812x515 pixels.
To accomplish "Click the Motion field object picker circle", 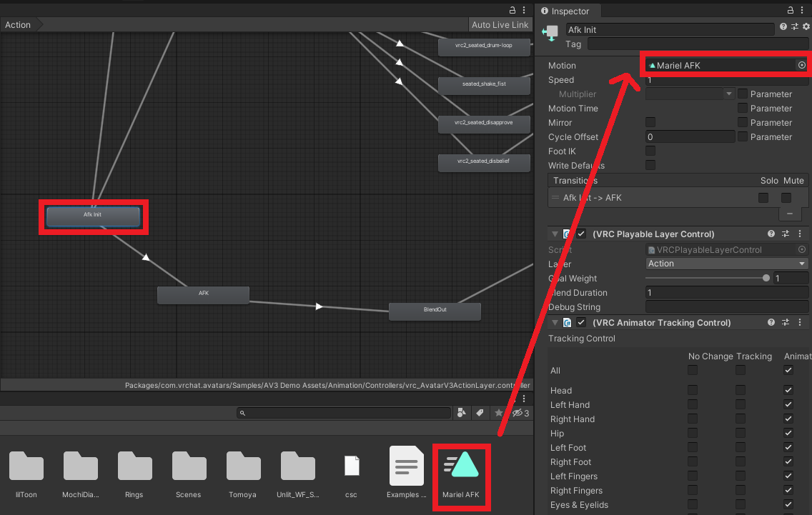I will click(x=801, y=65).
